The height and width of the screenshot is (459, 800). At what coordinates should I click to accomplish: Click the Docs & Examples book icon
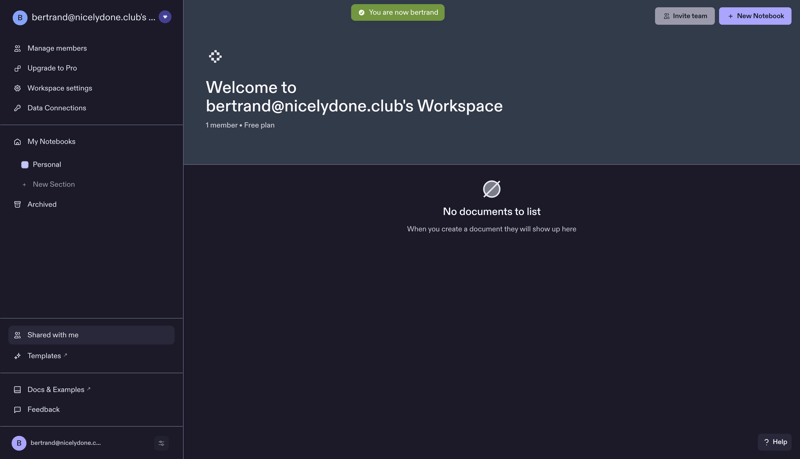pyautogui.click(x=17, y=390)
